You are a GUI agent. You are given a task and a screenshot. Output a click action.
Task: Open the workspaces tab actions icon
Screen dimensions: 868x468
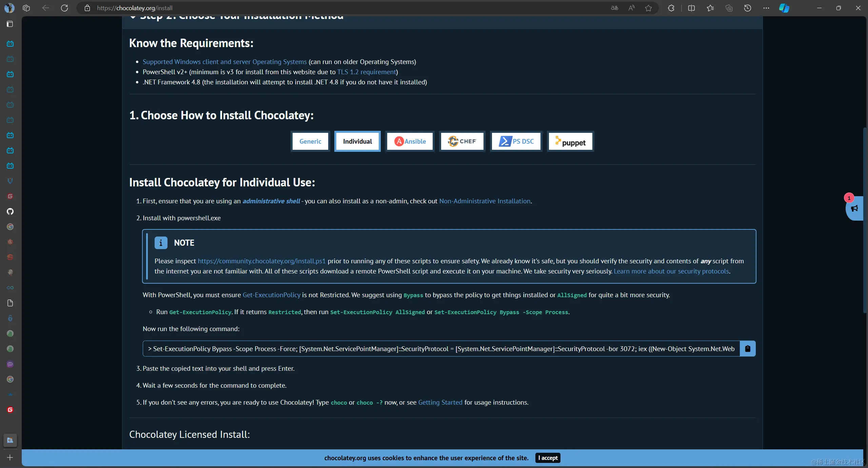26,8
